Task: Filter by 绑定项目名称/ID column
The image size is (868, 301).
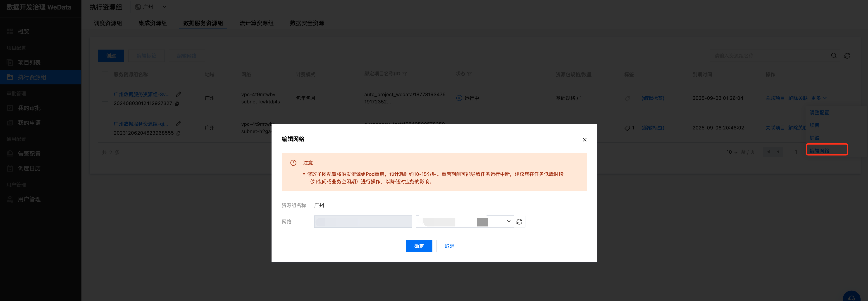Action: (x=405, y=74)
